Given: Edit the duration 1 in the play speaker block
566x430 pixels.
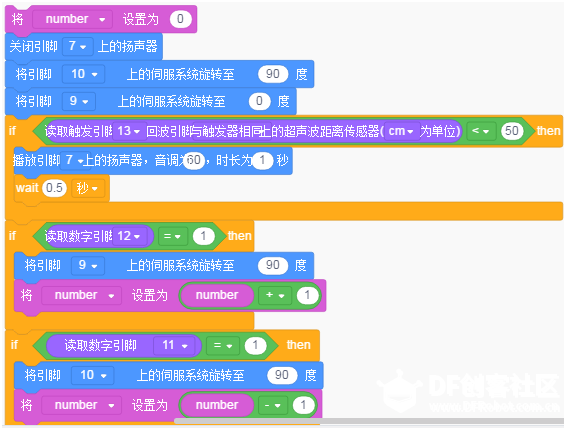Looking at the screenshot, I should point(262,160).
